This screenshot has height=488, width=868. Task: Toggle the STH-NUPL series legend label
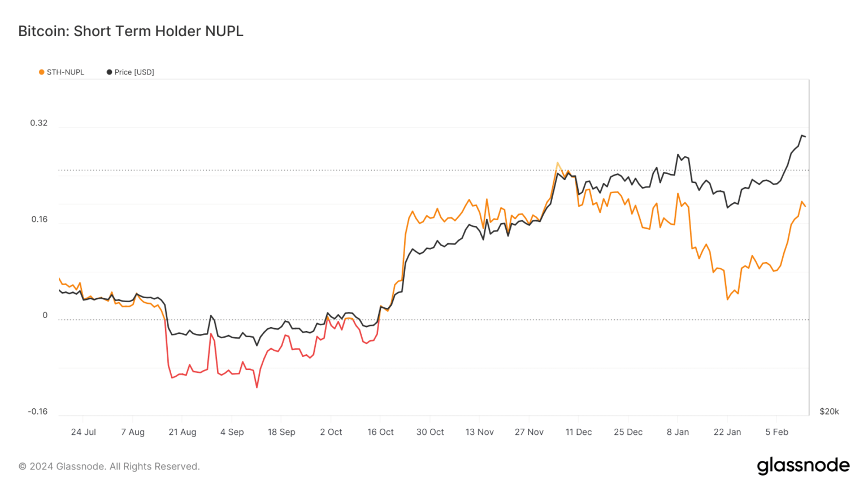coord(66,72)
